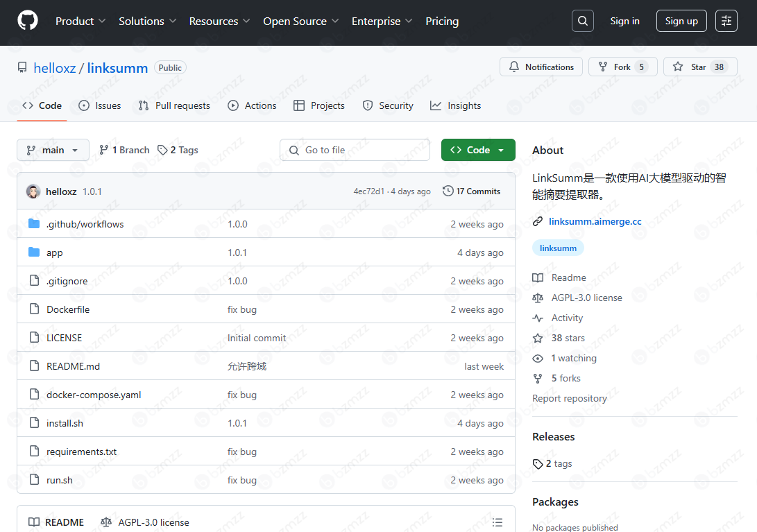Click 'Initial commit' message for LICENSE
Viewport: 757px width, 532px height.
[257, 338]
